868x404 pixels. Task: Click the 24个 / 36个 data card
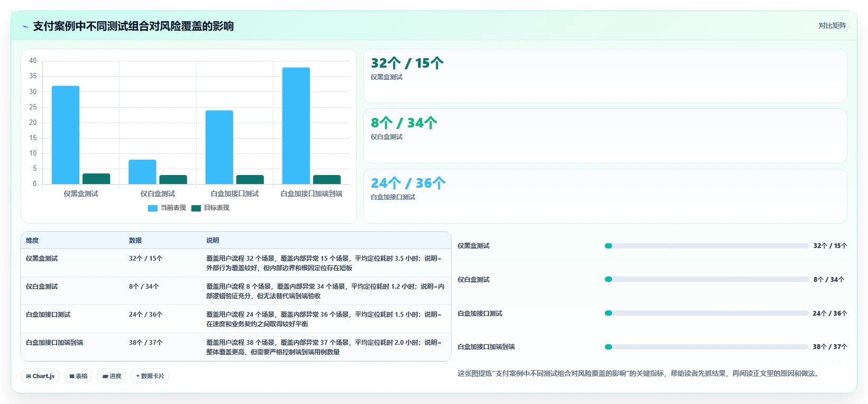point(605,196)
